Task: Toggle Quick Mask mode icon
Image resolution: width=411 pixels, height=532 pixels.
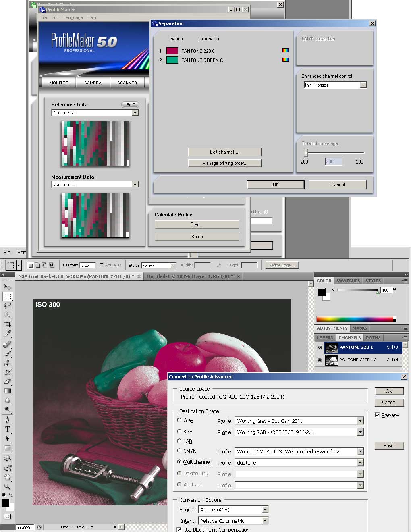Action: pos(8,516)
